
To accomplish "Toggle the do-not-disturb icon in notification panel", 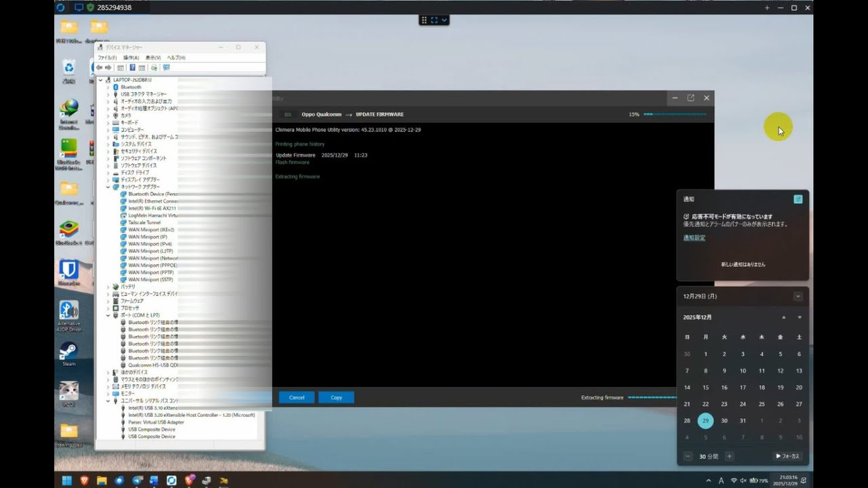I will click(798, 199).
